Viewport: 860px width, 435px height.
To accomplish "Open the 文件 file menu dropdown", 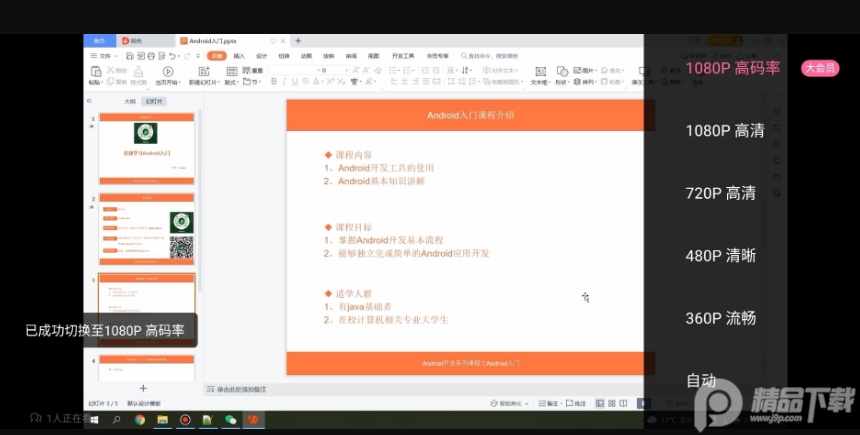I will 104,56.
